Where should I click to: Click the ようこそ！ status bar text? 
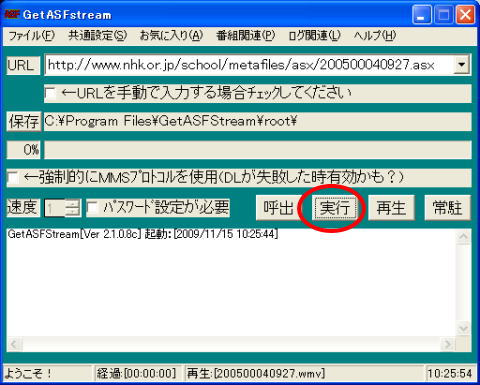(28, 373)
